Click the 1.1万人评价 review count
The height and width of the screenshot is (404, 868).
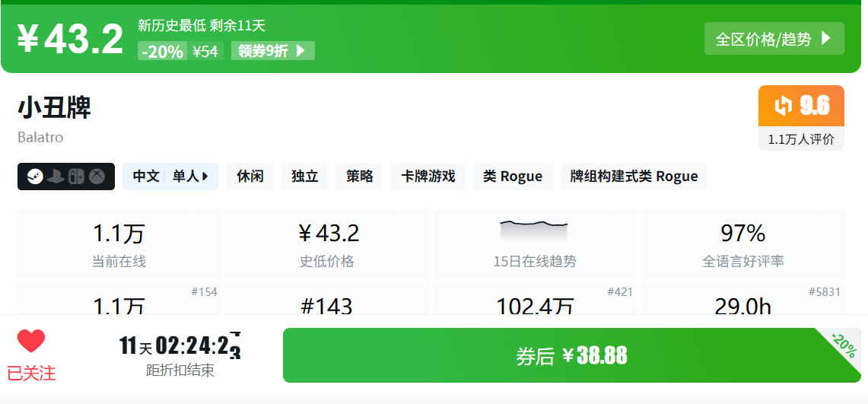pos(801,139)
